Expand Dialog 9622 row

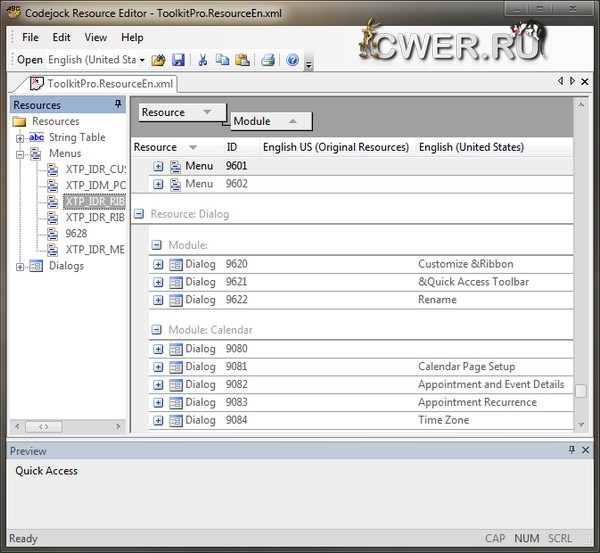[158, 300]
